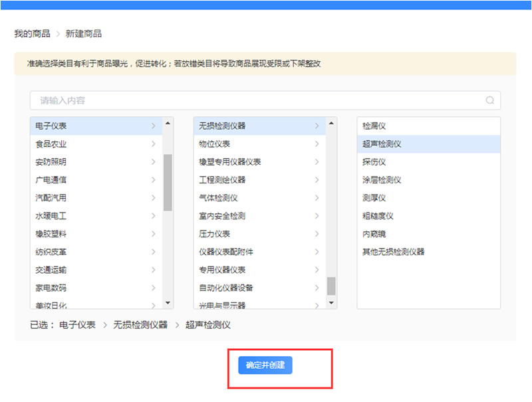
Task: Select 检漏仪 in third column
Action: point(374,126)
